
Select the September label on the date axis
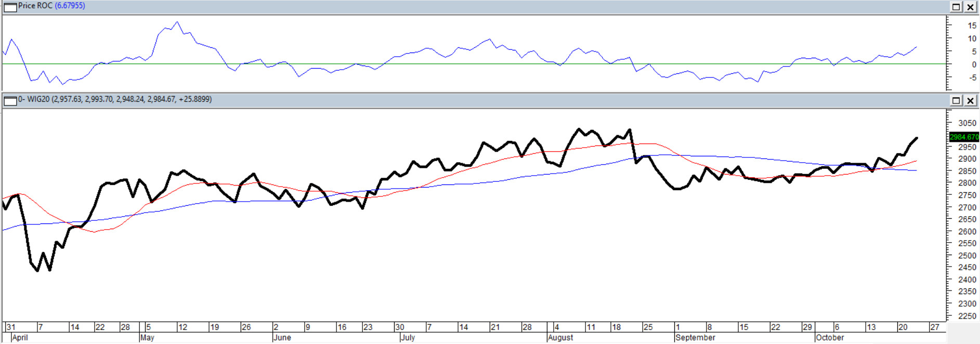pyautogui.click(x=695, y=338)
